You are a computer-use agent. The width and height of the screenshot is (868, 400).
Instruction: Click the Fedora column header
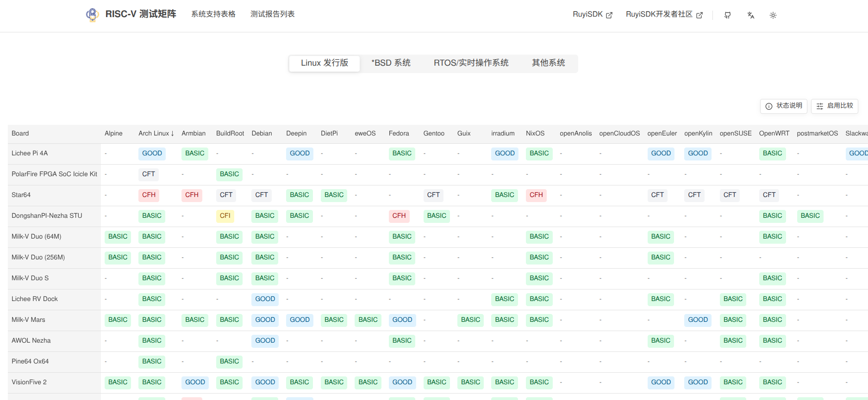coord(399,134)
